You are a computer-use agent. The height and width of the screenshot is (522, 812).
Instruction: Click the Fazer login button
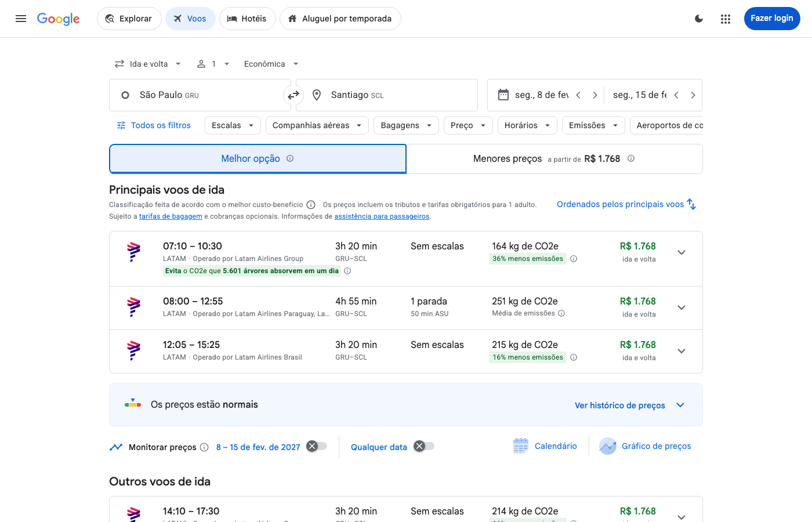click(772, 19)
